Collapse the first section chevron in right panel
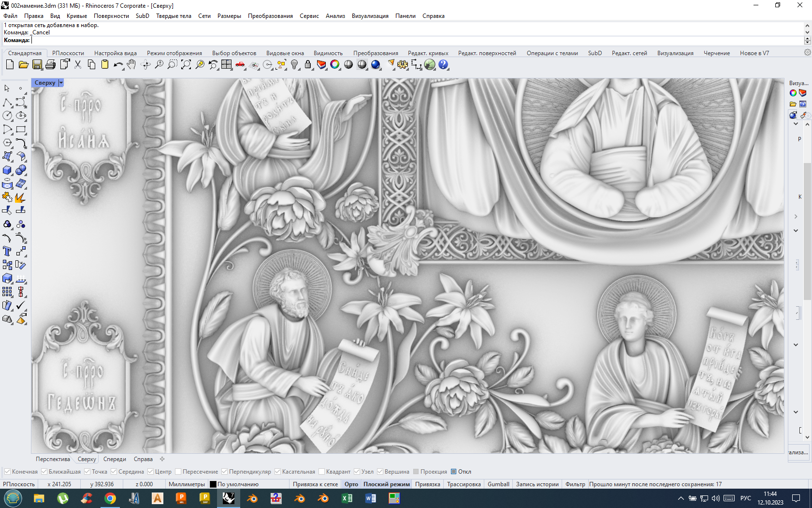 click(x=796, y=124)
